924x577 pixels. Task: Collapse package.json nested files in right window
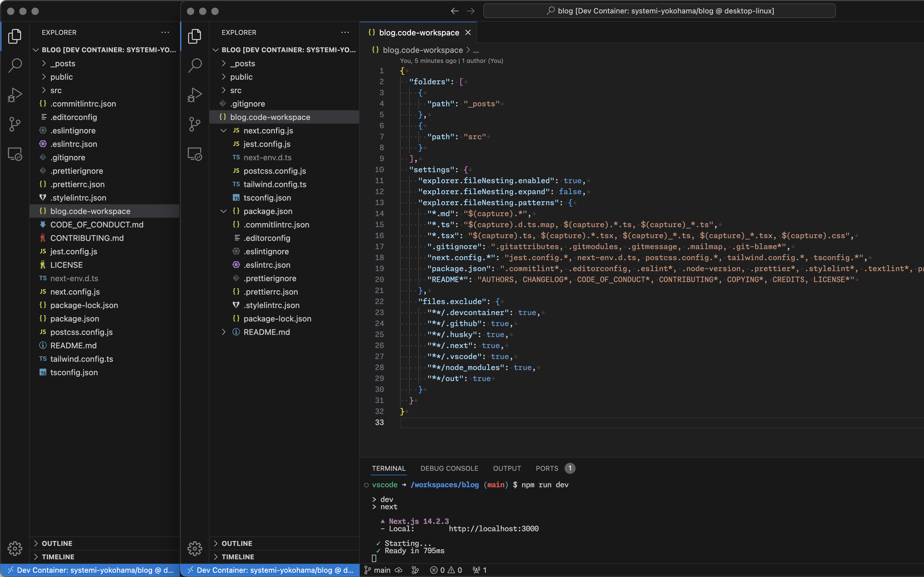point(224,211)
